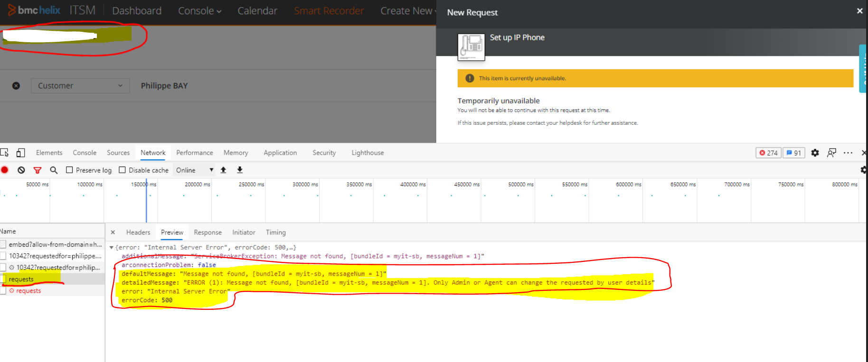868x362 pixels.
Task: Open the Initiator tab of the request
Action: tap(244, 232)
